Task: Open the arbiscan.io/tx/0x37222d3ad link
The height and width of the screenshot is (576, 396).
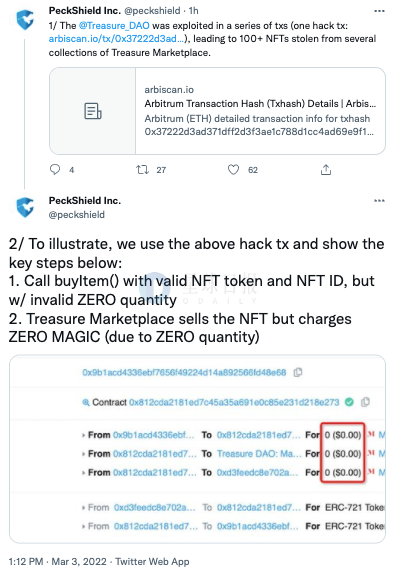Action: pyautogui.click(x=116, y=39)
